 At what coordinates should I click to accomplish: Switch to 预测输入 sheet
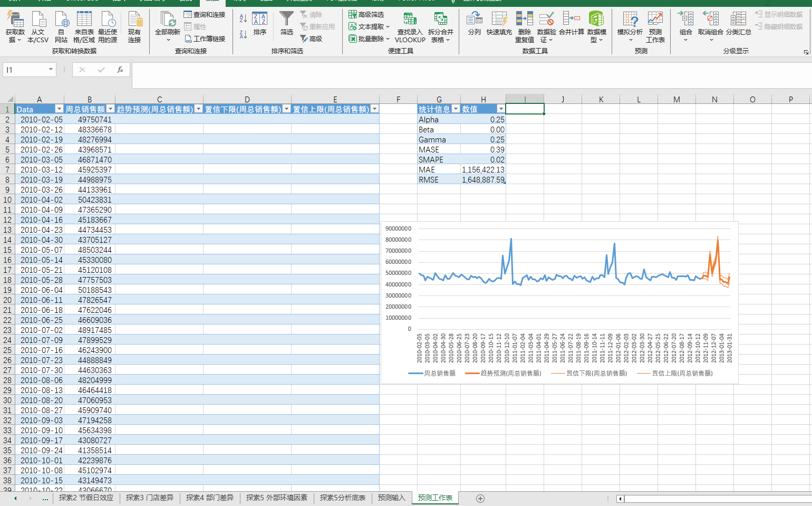pyautogui.click(x=392, y=498)
